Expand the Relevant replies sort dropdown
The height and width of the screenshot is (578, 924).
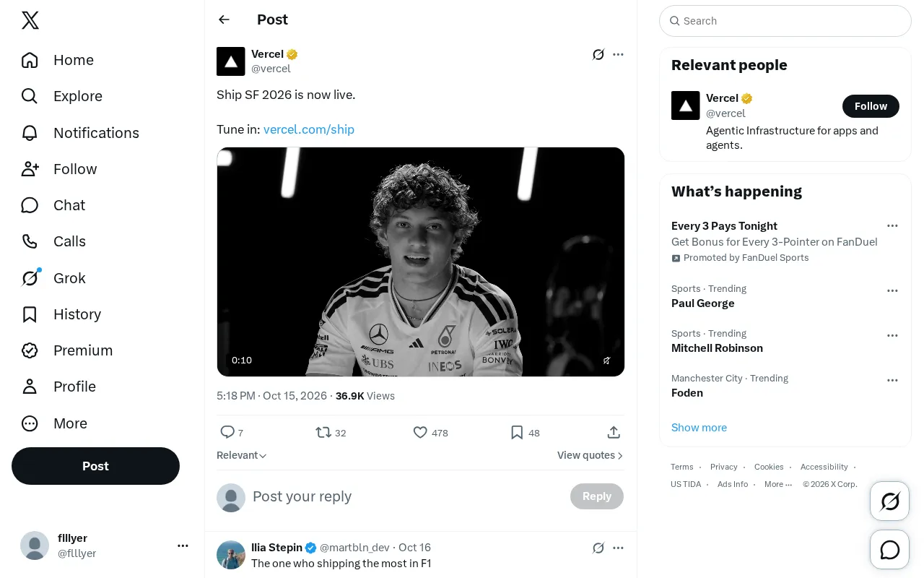(x=242, y=455)
